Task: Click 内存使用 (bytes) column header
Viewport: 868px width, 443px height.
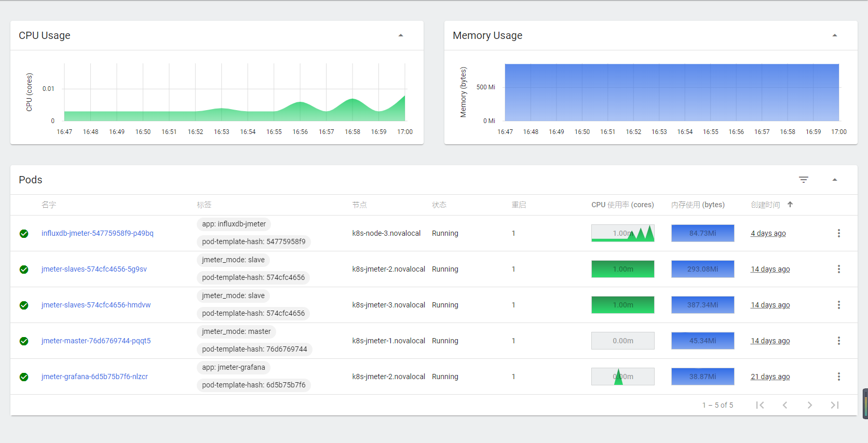Action: click(698, 205)
